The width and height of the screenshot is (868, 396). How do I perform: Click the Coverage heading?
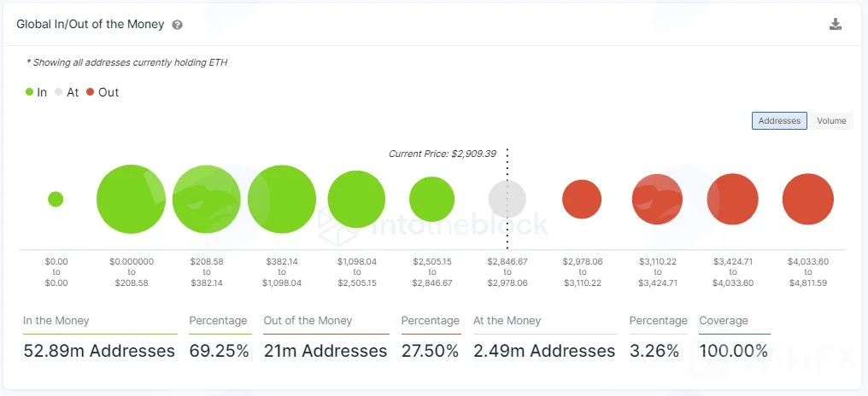pos(724,321)
